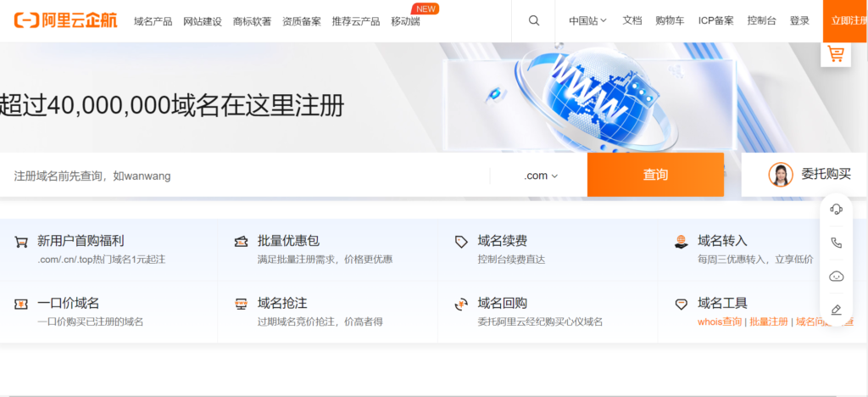Click the 登录 login link

tap(799, 20)
